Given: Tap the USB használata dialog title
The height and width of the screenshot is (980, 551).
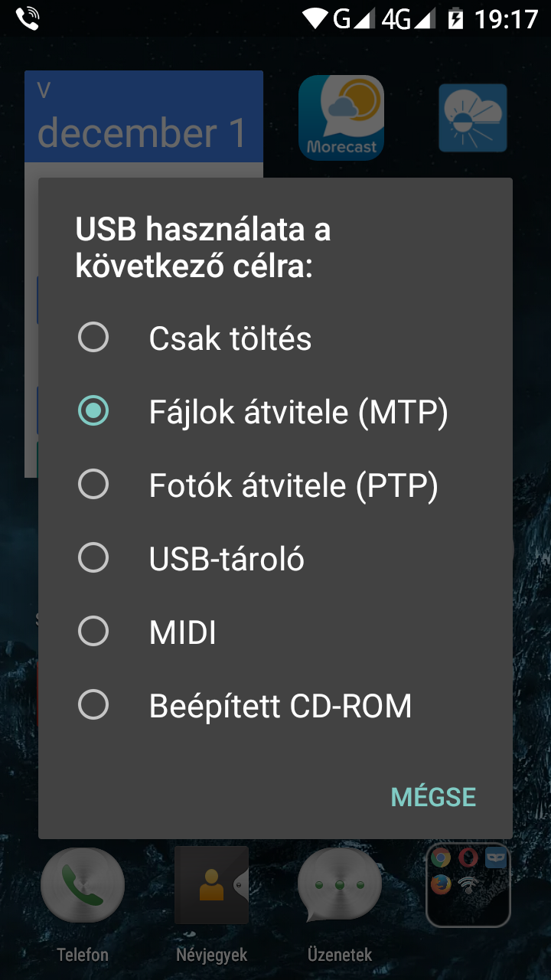Looking at the screenshot, I should tap(203, 248).
